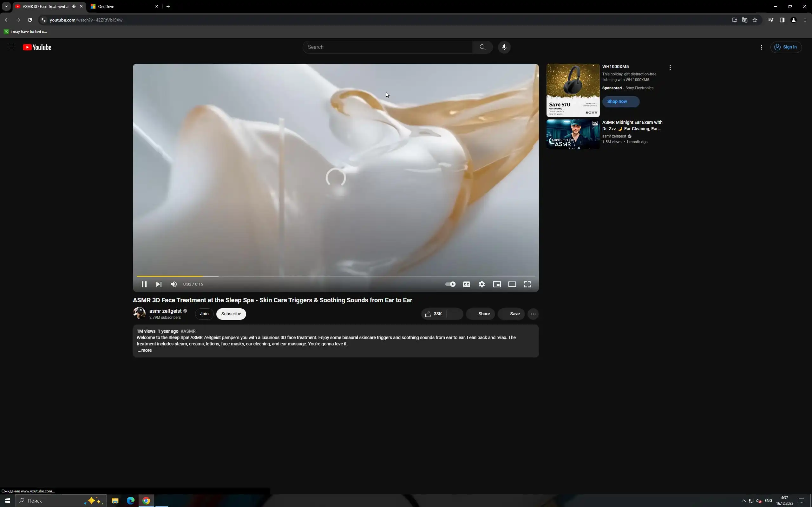Open more actions below video
The height and width of the screenshot is (507, 812).
pos(533,314)
